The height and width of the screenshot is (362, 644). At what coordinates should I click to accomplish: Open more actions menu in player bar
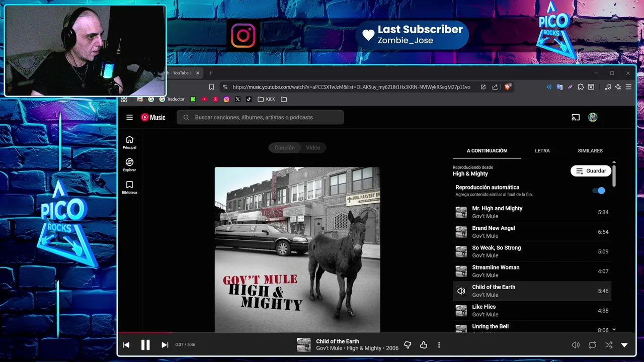(439, 345)
